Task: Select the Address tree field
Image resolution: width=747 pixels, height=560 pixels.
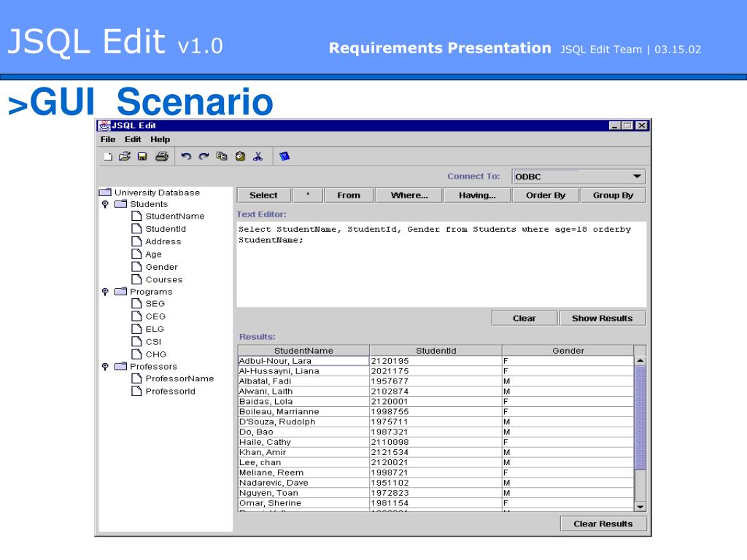Action: coord(163,241)
